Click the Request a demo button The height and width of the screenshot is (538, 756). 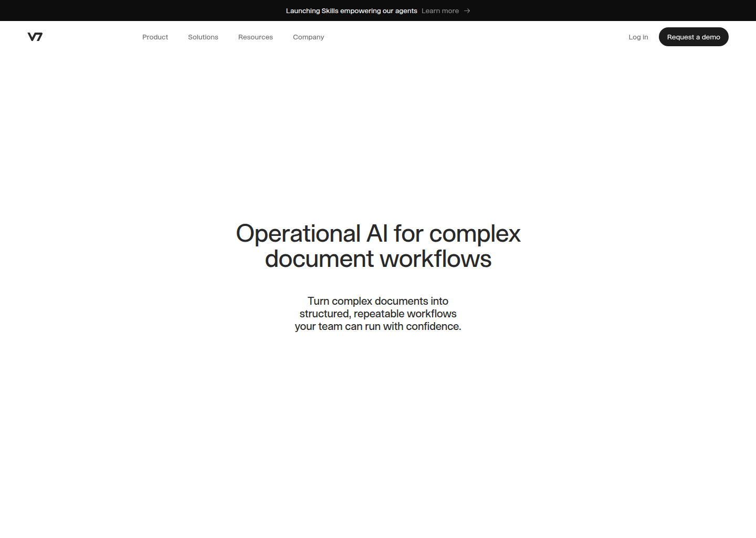coord(694,37)
